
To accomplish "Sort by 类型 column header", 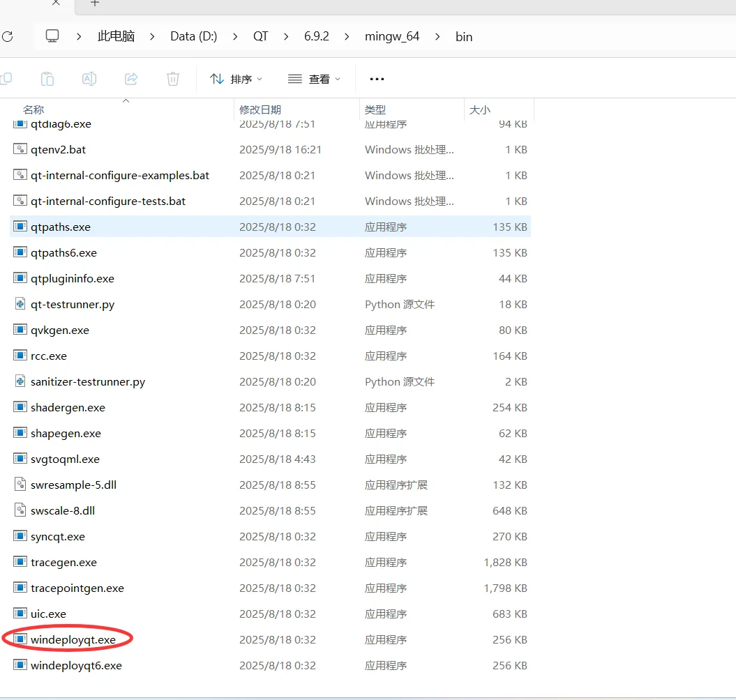I will [375, 109].
